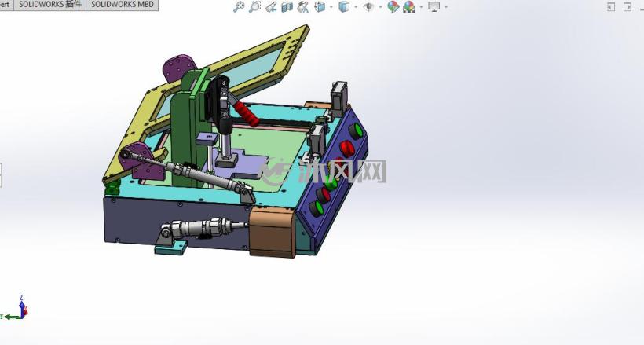Viewport: 644px width, 345px height.
Task: Click the right-arrow panel expand icon
Action: 628,7
